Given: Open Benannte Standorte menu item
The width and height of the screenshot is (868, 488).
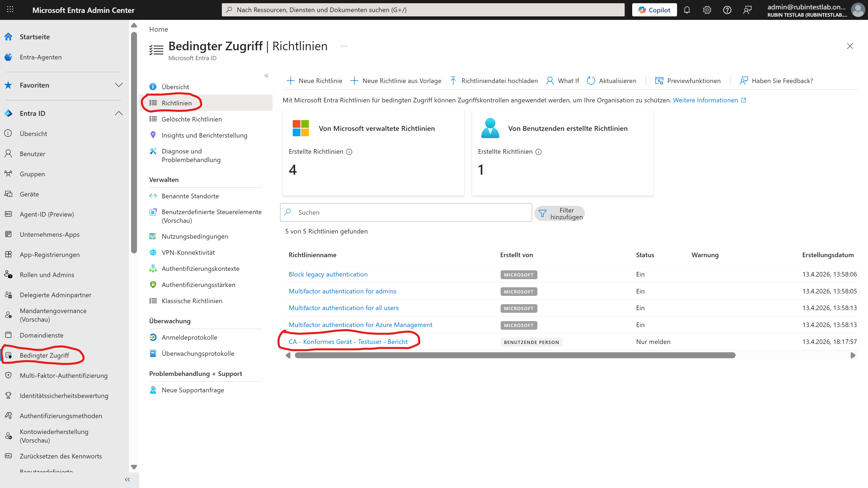Looking at the screenshot, I should tap(190, 196).
